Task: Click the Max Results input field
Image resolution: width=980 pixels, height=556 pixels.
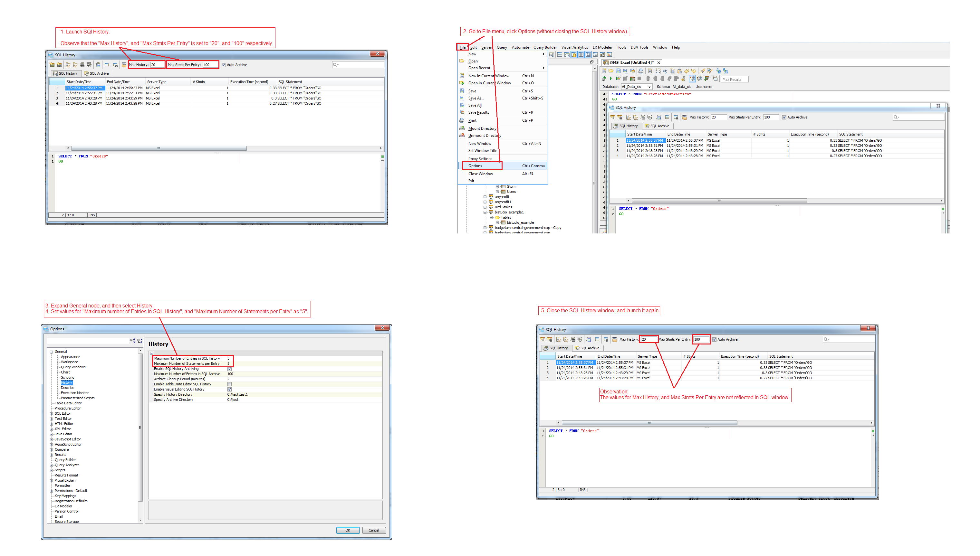Action: (734, 80)
